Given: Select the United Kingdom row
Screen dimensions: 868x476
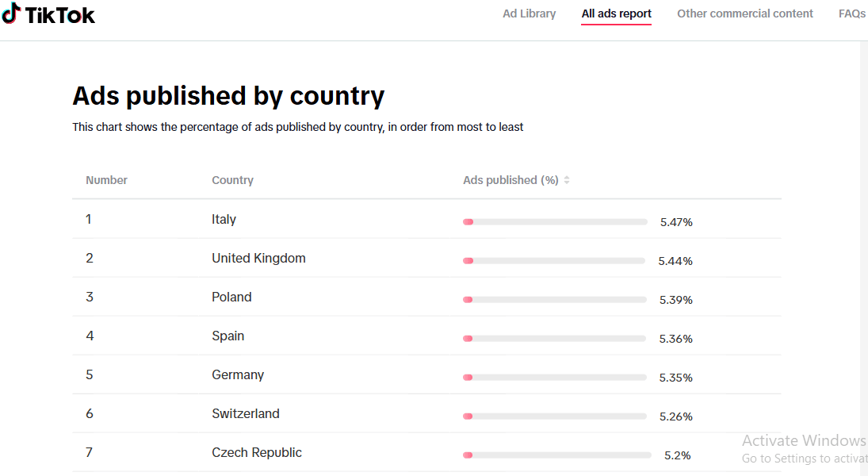Looking at the screenshot, I should tap(258, 258).
